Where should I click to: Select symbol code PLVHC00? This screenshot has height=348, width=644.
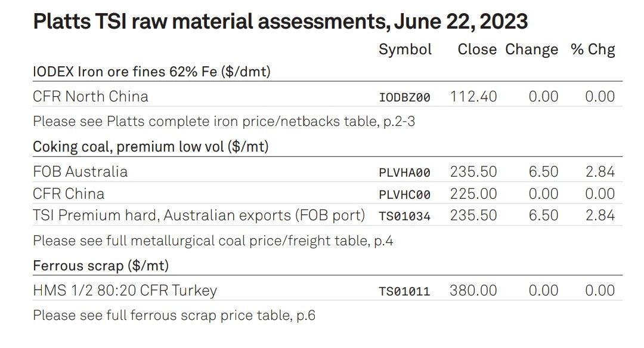point(404,195)
